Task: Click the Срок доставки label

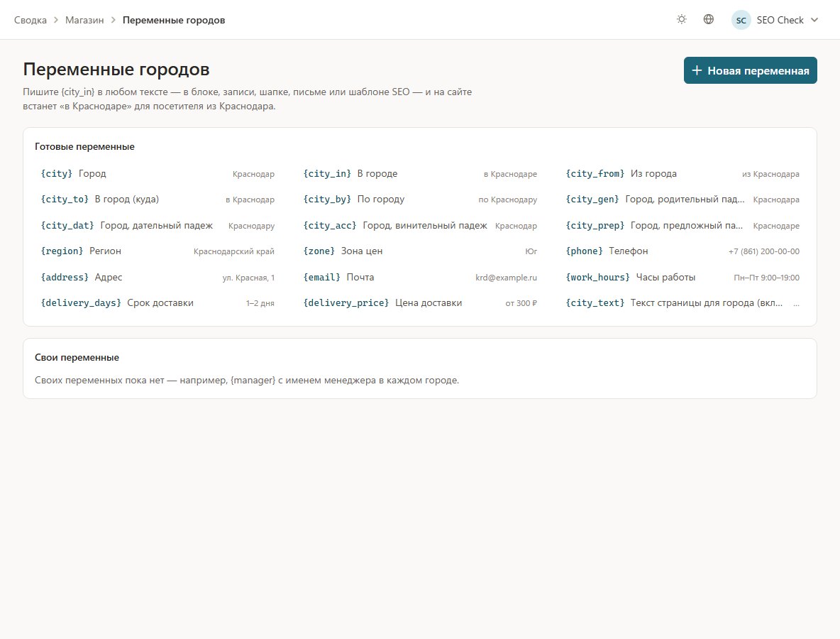Action: (160, 303)
